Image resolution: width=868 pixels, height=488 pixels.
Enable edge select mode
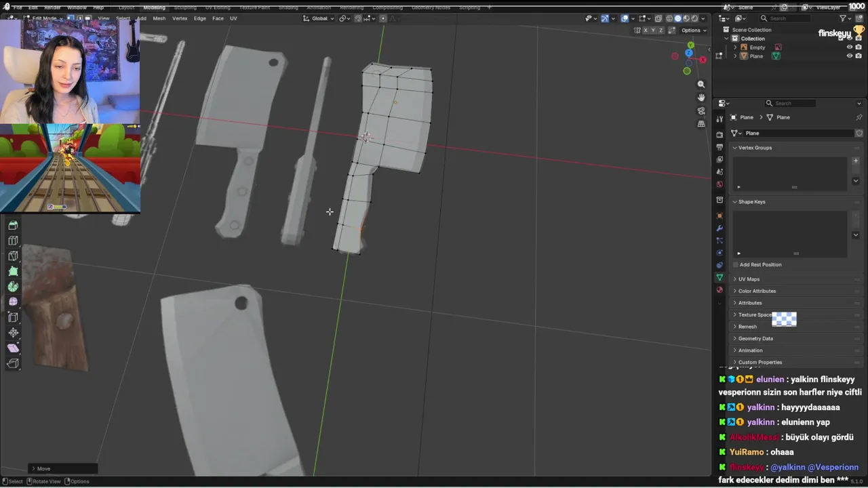(79, 18)
